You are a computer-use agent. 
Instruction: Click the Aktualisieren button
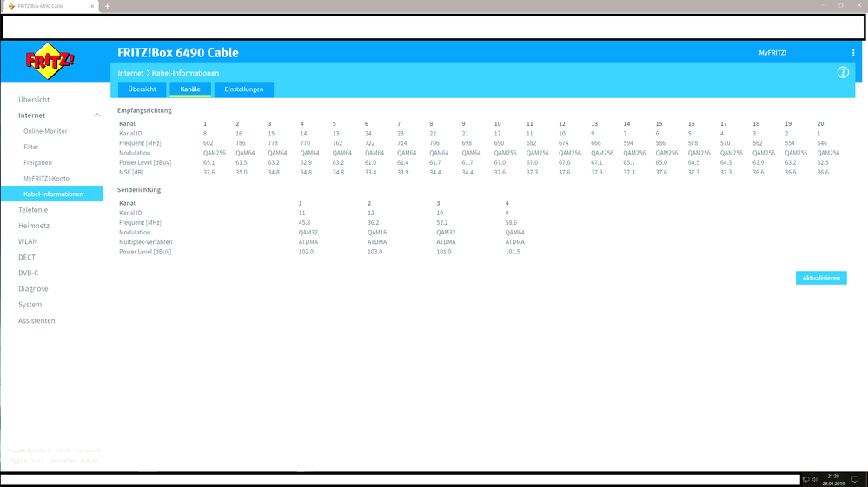821,278
